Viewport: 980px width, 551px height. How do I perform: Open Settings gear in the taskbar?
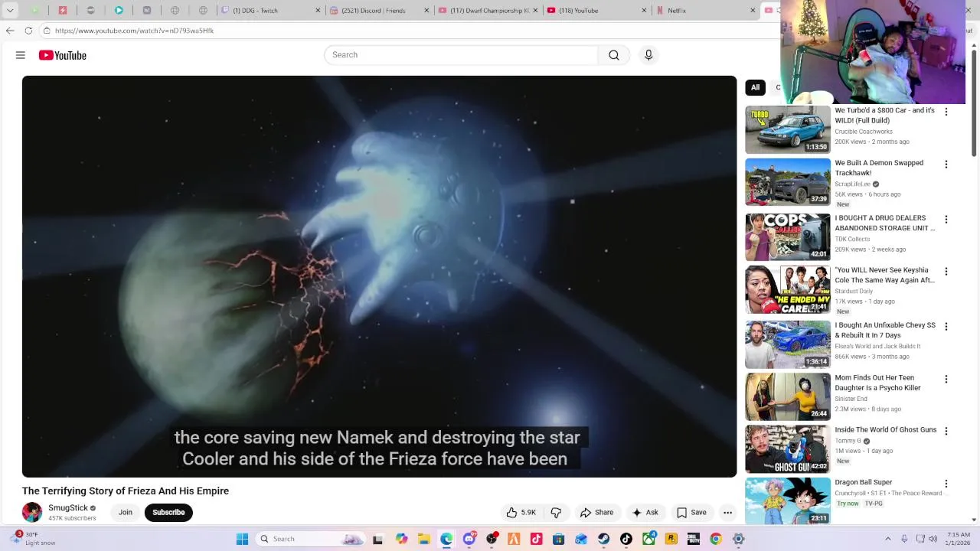tap(739, 539)
